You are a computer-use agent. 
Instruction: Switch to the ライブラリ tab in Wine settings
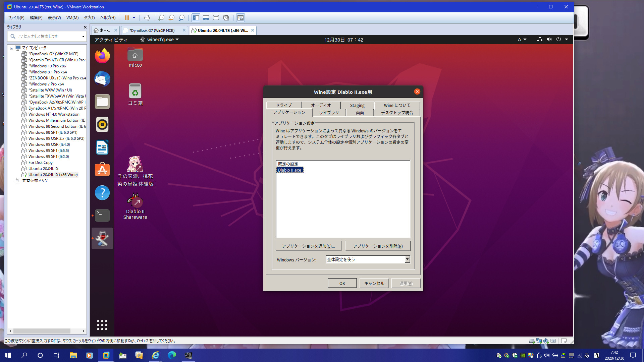(329, 113)
